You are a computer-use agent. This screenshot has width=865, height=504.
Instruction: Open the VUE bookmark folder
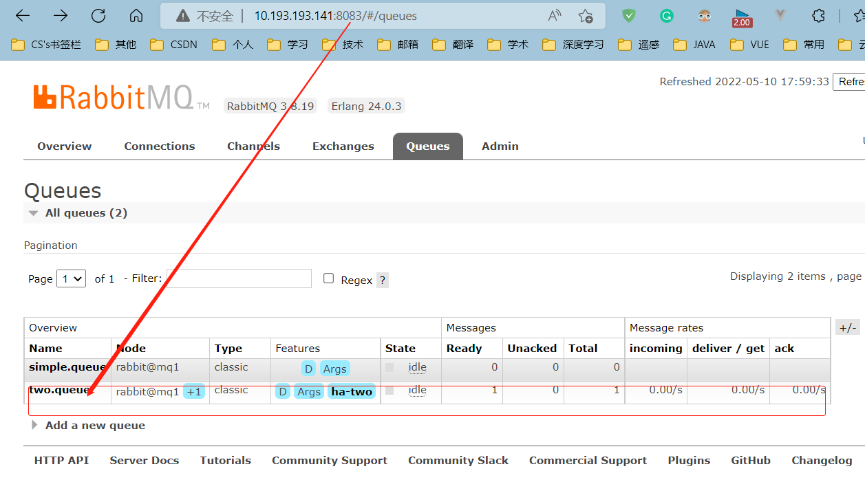[x=749, y=45]
